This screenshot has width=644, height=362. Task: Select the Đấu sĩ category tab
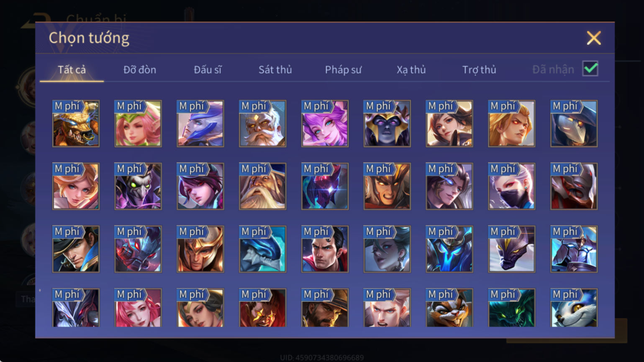pyautogui.click(x=208, y=70)
